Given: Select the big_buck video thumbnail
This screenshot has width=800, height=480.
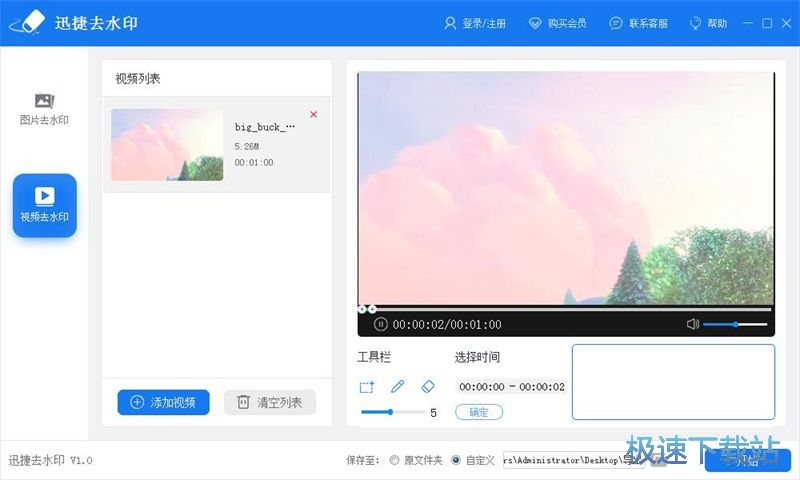Looking at the screenshot, I should [167, 144].
